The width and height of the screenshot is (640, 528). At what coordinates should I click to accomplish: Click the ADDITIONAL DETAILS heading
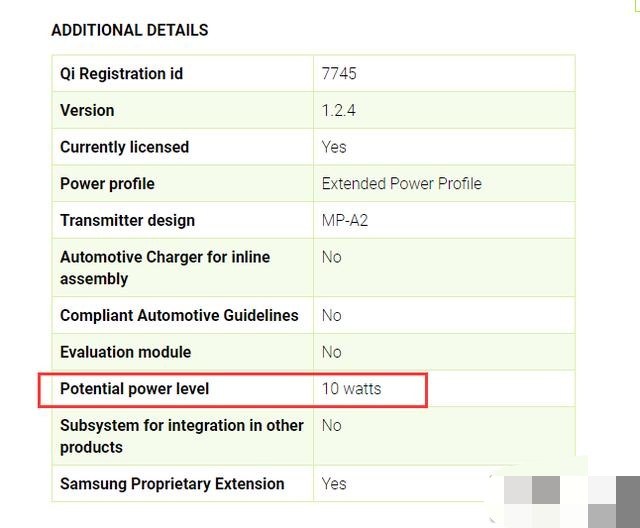click(130, 30)
